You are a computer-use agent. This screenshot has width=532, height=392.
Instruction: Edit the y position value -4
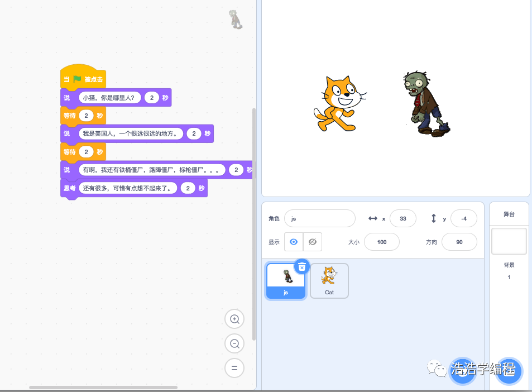click(464, 218)
